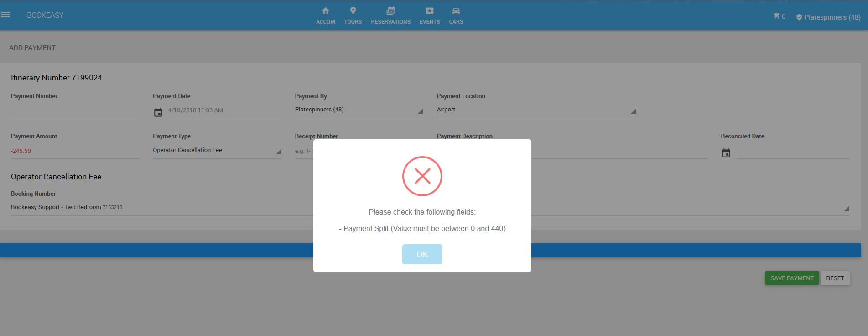
Task: Expand the Payment By dropdown
Action: 359,110
